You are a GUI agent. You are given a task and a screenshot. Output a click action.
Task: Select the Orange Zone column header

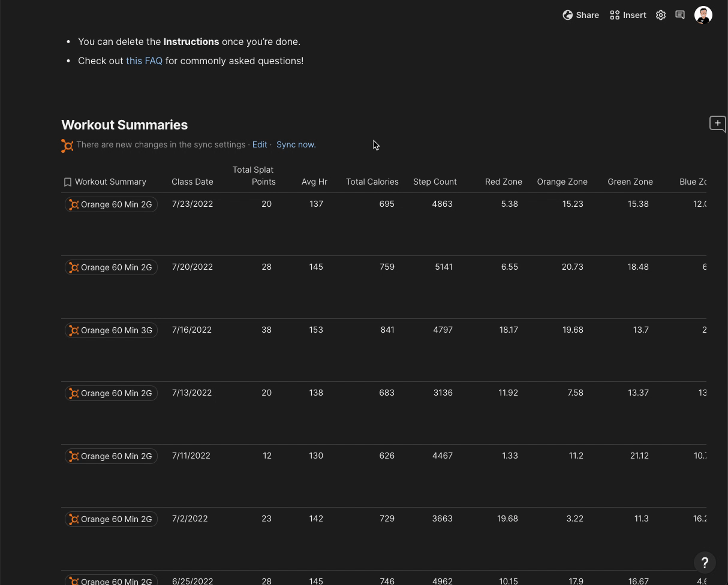point(562,182)
